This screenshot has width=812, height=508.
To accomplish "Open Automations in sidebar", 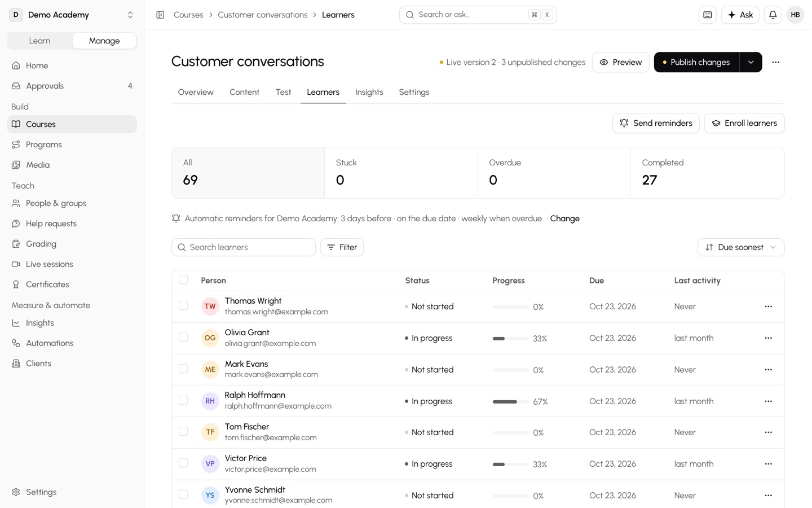I will [x=72, y=343].
